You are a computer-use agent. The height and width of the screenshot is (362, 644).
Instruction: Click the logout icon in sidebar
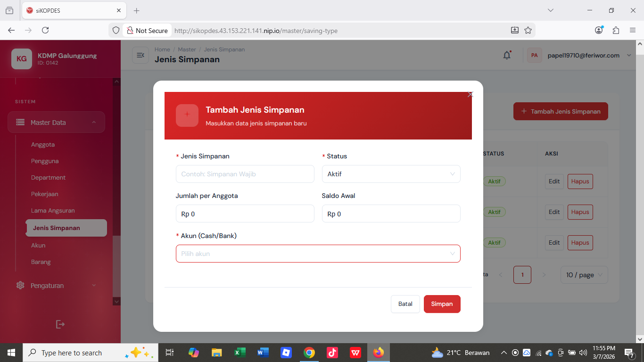click(x=60, y=324)
